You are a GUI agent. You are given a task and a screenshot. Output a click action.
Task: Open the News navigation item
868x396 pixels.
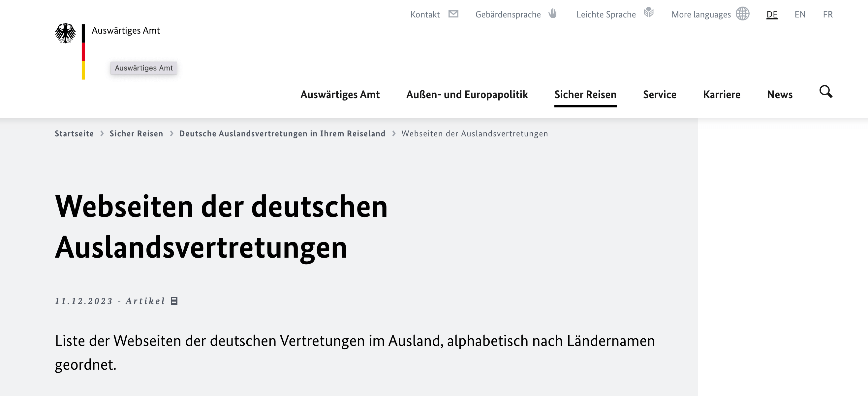[x=779, y=95]
